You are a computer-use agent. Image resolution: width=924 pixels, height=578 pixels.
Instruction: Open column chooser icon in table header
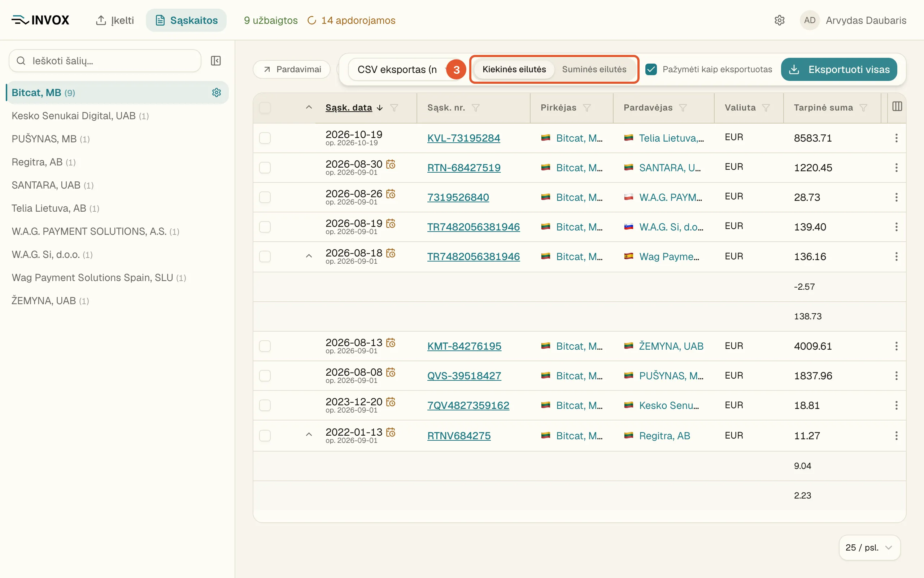pos(897,107)
